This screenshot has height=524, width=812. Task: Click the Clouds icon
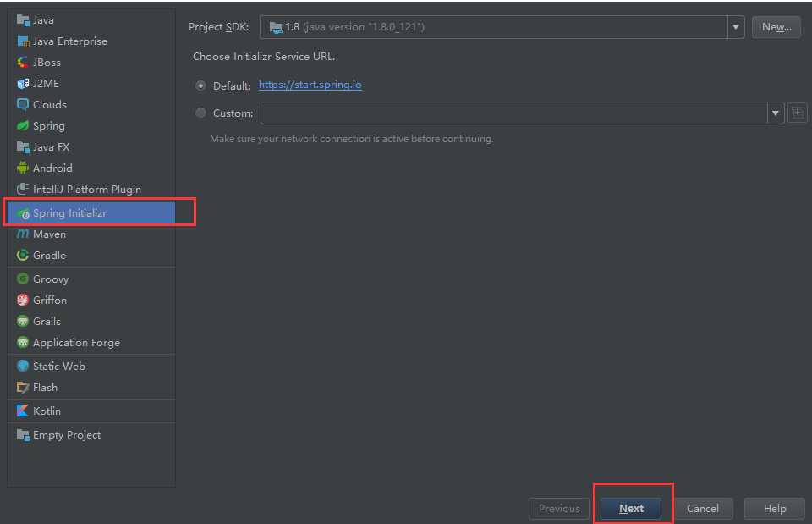coord(23,105)
